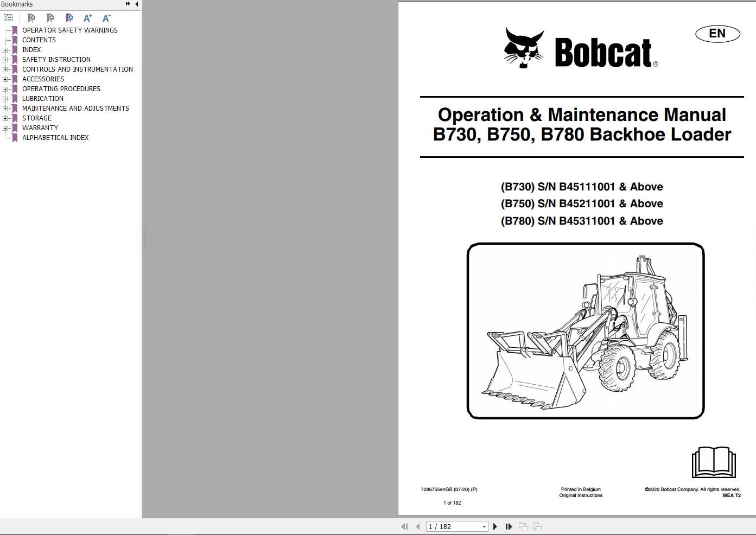The image size is (756, 535).
Task: Click the B750 serial number line
Action: (582, 203)
